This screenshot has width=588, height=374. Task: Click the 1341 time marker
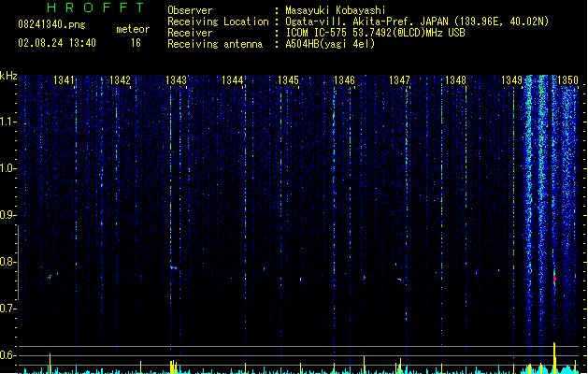tap(64, 80)
